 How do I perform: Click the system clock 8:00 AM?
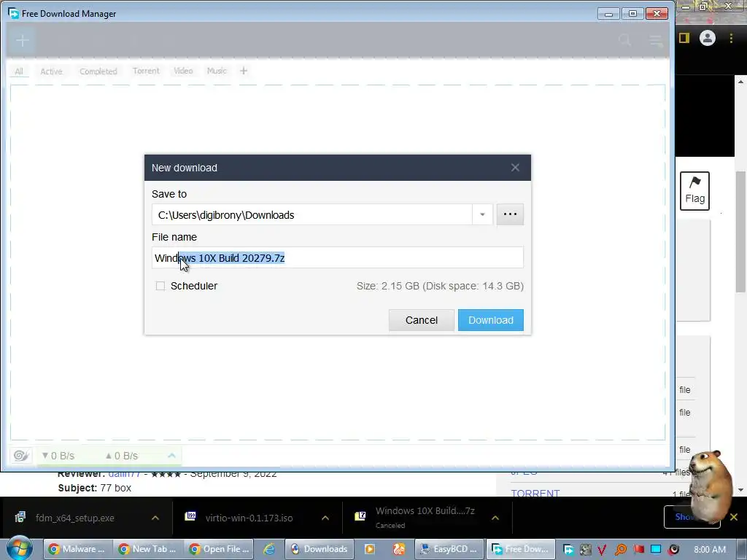coord(709,550)
